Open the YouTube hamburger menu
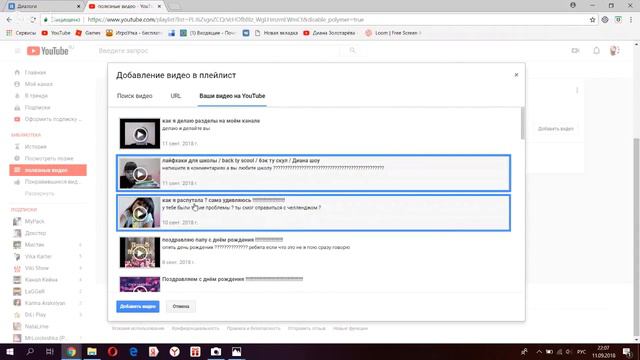This screenshot has height=360, width=640. click(x=17, y=51)
